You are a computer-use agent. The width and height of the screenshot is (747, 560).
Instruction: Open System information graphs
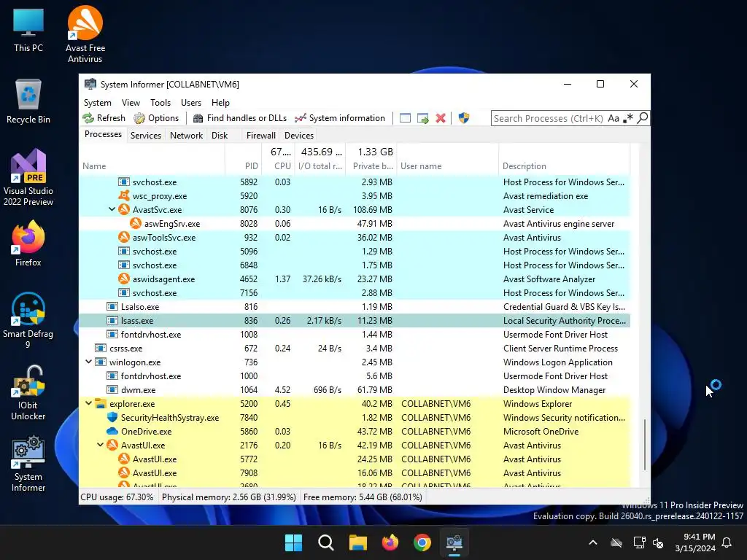point(340,118)
